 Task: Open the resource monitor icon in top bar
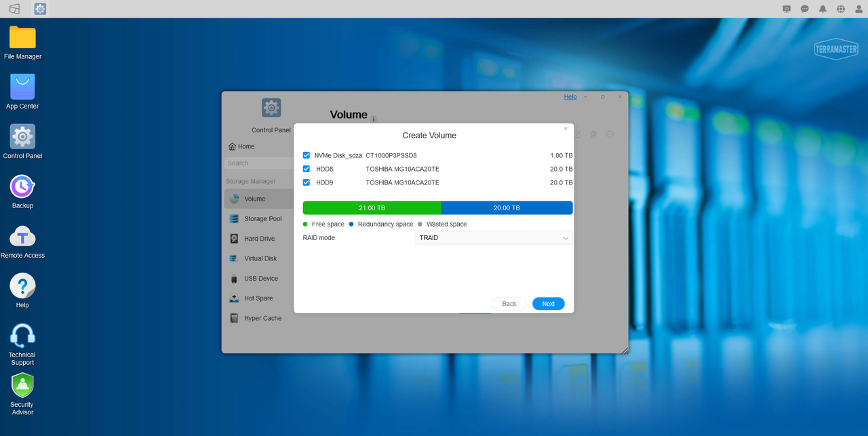point(787,9)
